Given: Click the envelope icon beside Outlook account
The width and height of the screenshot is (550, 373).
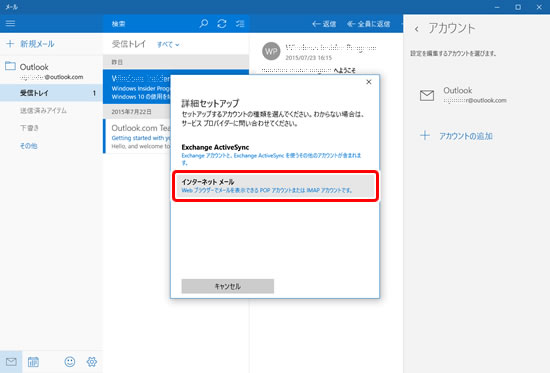Looking at the screenshot, I should (427, 95).
